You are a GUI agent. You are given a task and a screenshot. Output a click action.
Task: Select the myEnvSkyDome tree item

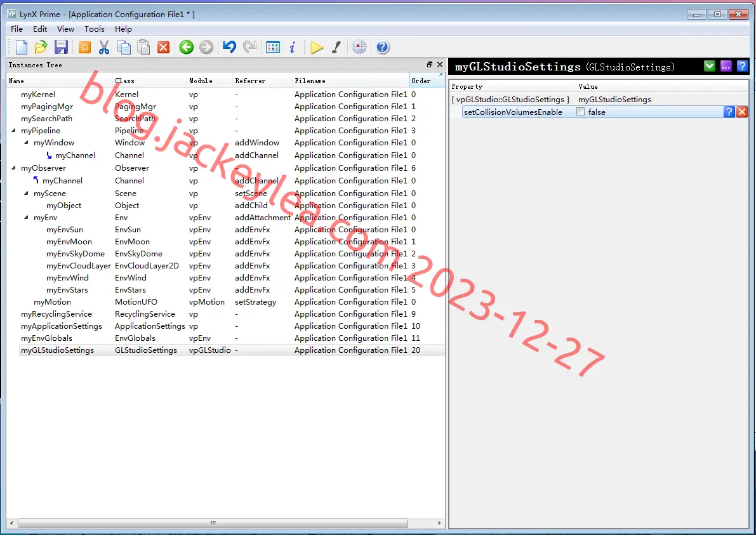[x=75, y=254]
